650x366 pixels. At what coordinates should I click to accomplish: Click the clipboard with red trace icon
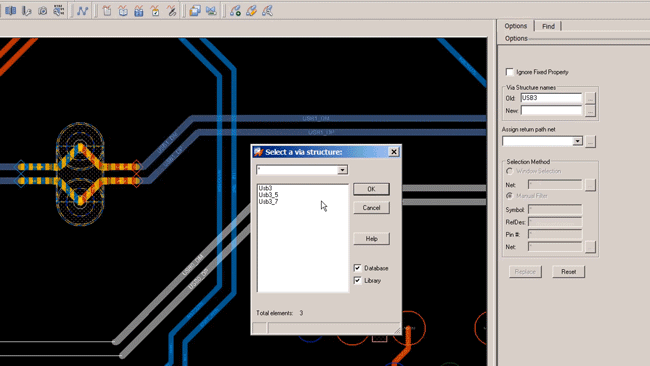pos(107,11)
